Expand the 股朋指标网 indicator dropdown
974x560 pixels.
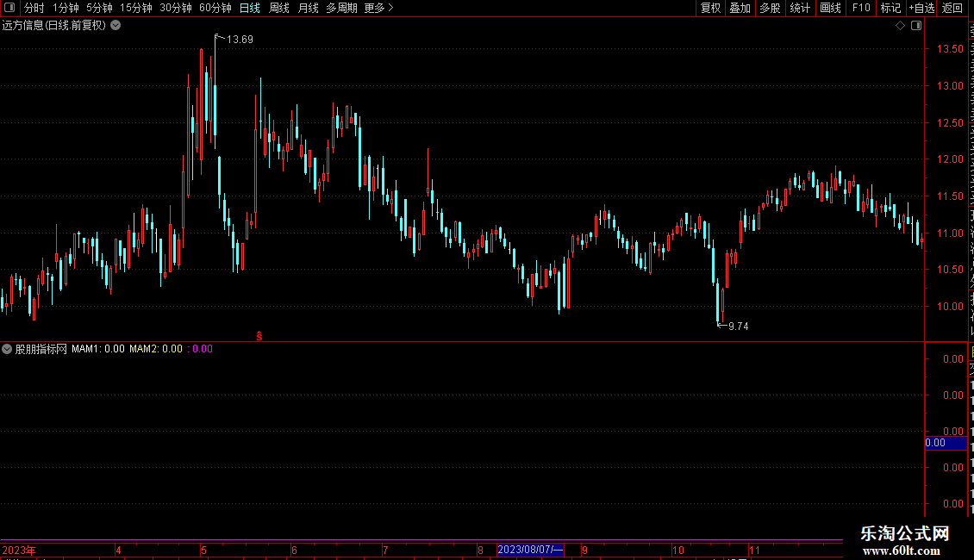pyautogui.click(x=7, y=349)
